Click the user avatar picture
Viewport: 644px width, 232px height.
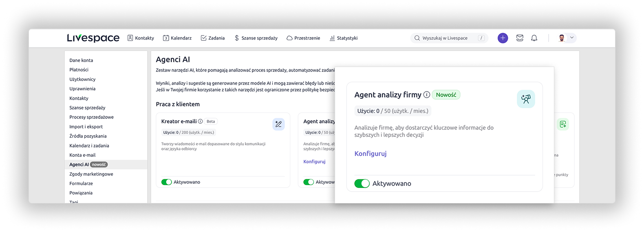click(562, 38)
